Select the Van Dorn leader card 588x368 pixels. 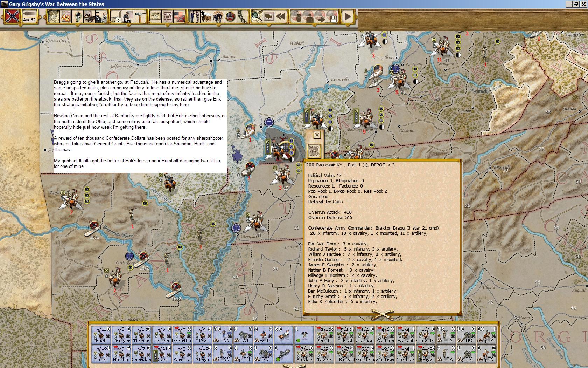pyautogui.click(x=385, y=354)
